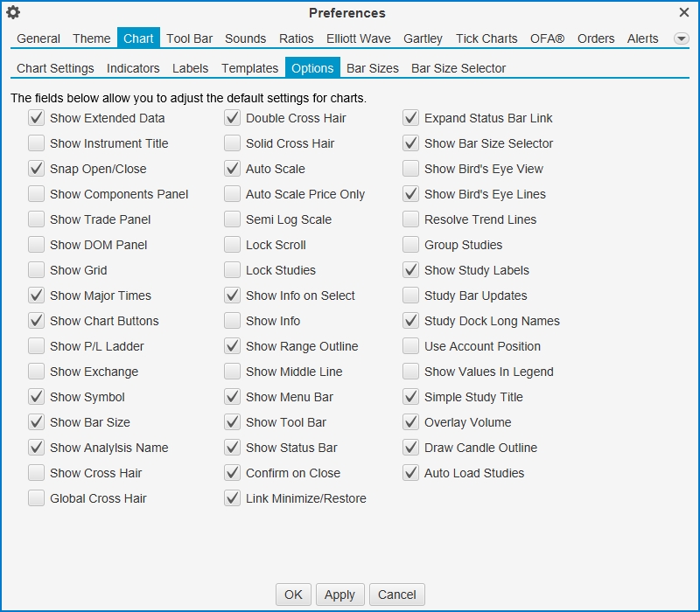Open the Ratios tab

[x=297, y=38]
